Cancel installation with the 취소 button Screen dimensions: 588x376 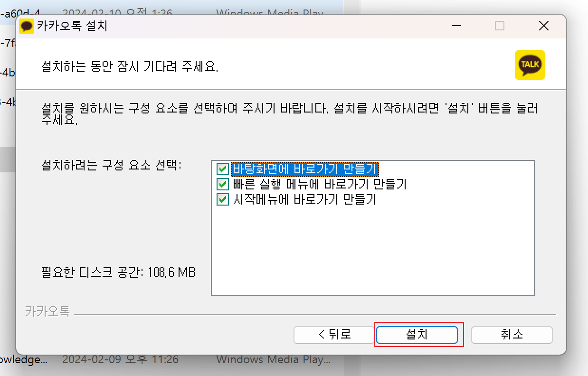coord(512,335)
